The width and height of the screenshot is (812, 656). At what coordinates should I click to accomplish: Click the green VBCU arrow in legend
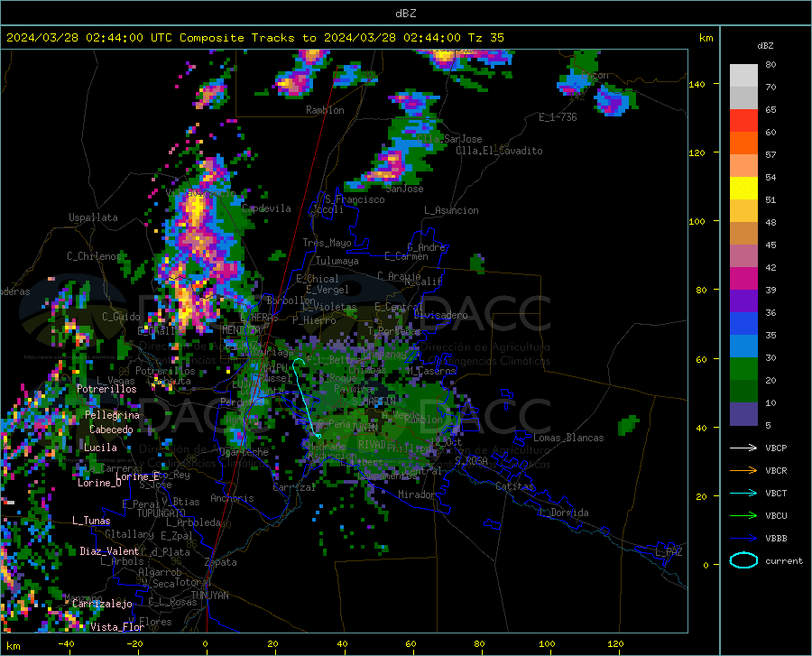coord(743,516)
